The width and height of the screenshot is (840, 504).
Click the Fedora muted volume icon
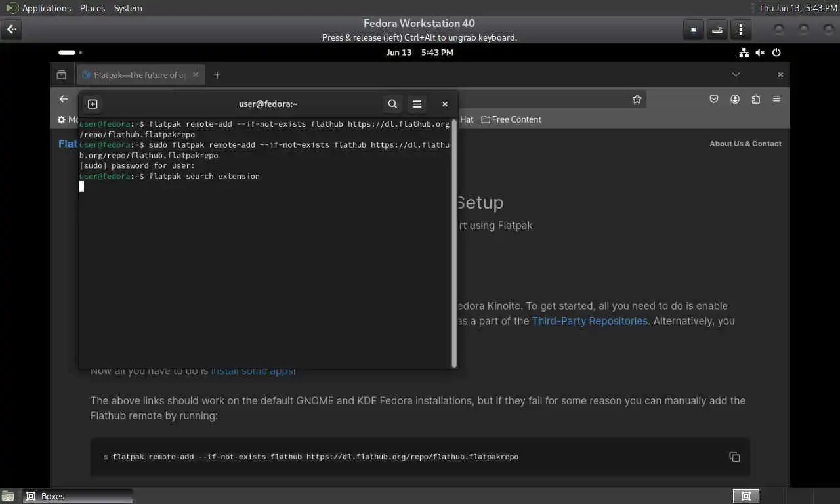click(x=760, y=52)
